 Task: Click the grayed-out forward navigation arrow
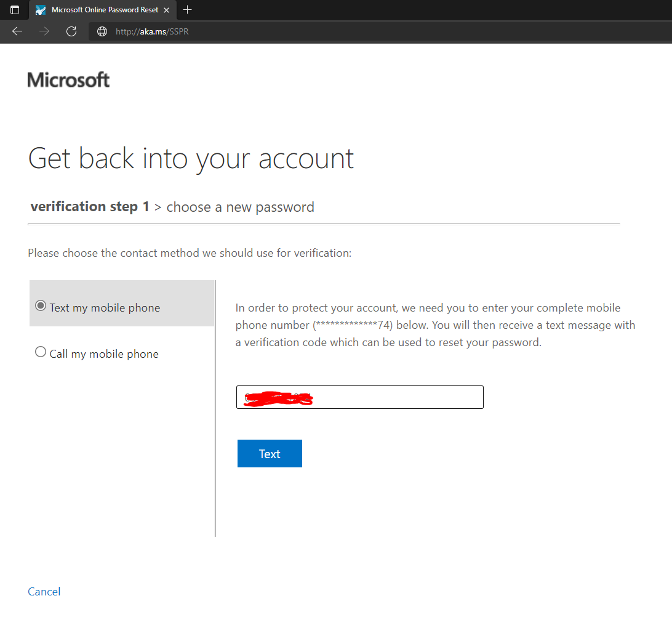click(44, 31)
